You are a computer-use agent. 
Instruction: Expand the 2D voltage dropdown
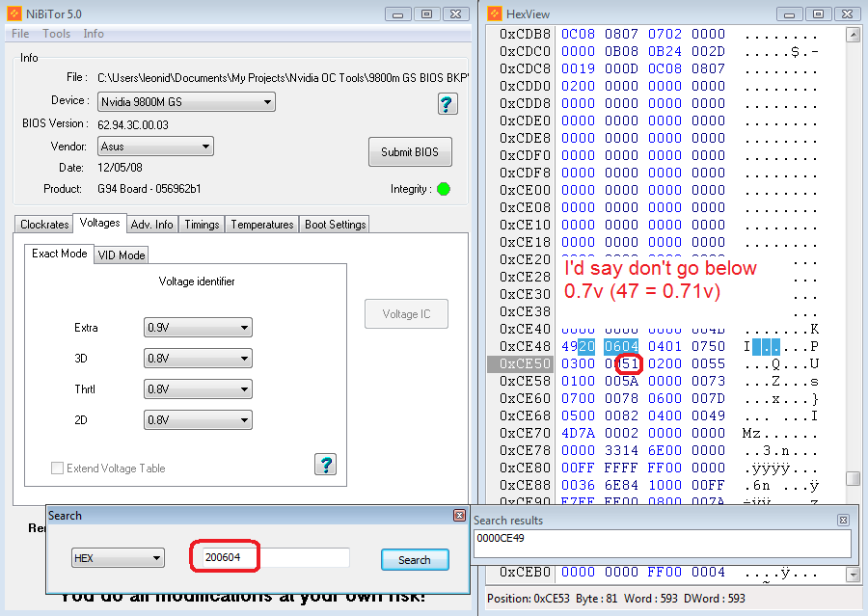198,420
